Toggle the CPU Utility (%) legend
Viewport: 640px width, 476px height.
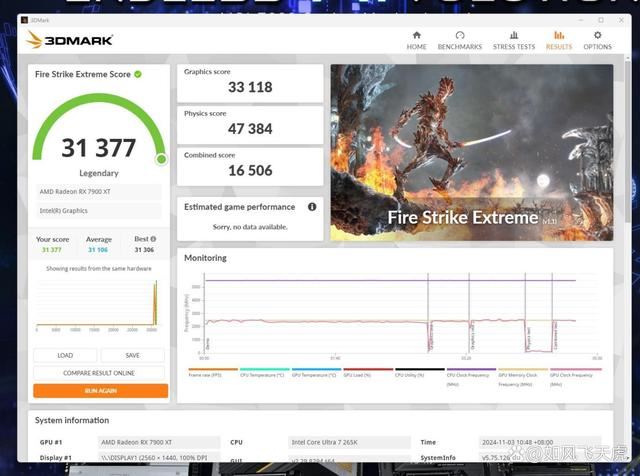click(x=420, y=372)
